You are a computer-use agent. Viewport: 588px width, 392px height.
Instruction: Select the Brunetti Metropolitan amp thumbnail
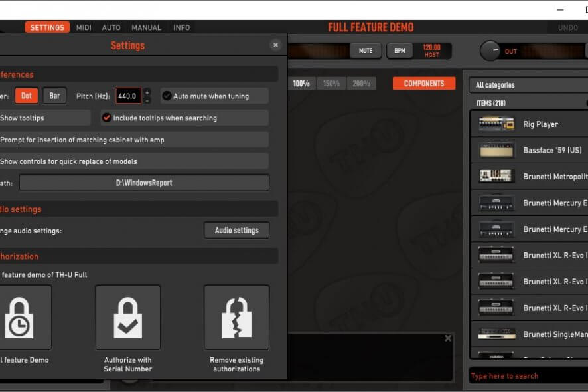tap(496, 176)
